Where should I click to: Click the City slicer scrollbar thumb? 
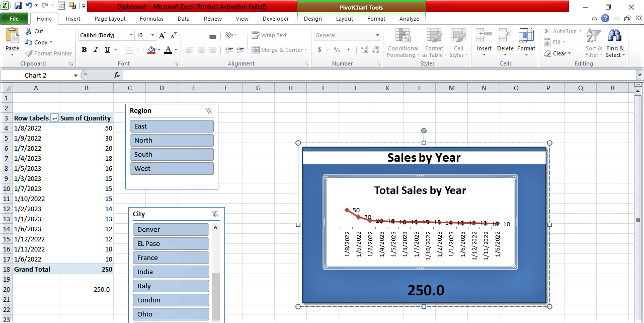pos(216,298)
